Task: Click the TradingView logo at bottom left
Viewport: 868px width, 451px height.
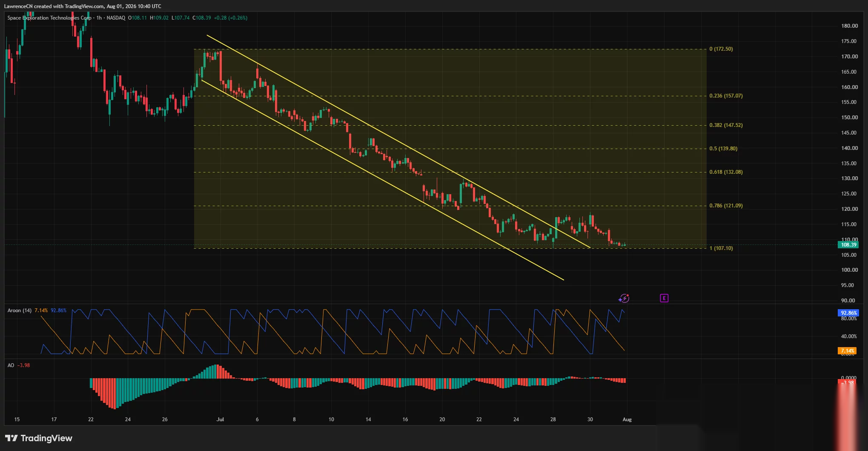Action: (39, 438)
